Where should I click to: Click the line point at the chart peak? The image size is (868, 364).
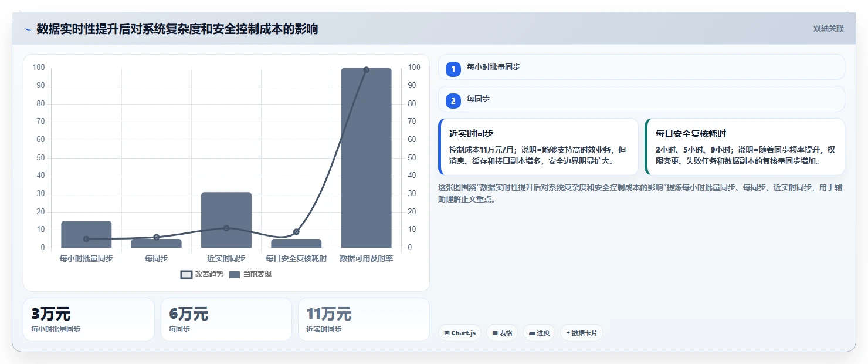pos(366,70)
